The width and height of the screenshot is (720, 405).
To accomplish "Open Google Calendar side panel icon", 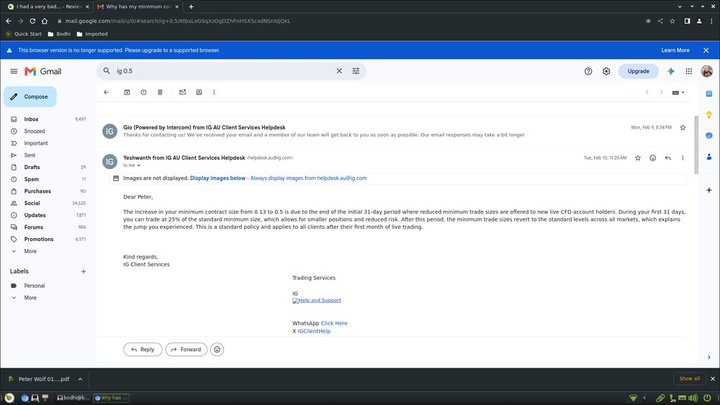I will tap(709, 94).
